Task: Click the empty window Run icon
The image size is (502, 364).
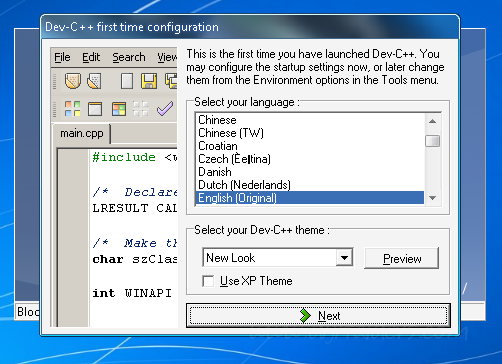Action: (x=95, y=109)
